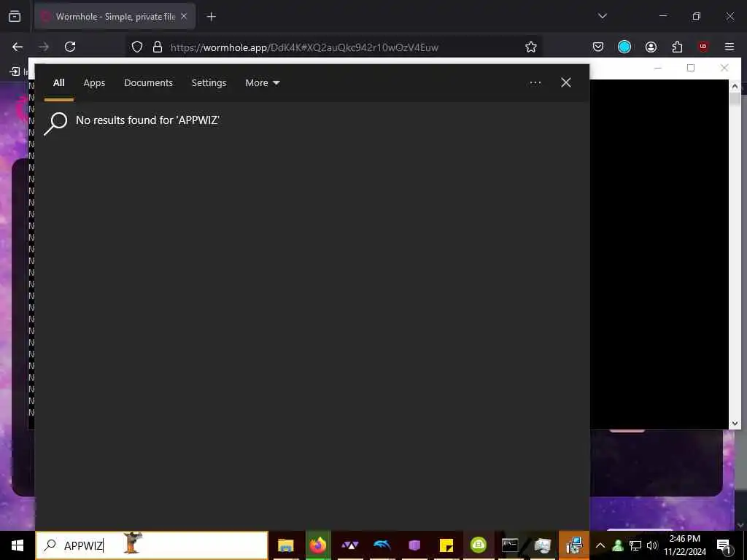Open the cyan circle extension icon
This screenshot has height=560, width=747.
624,47
